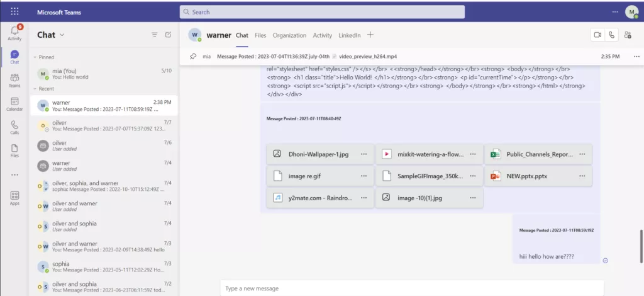Collapse the Recent section
644x296 pixels.
click(x=35, y=89)
